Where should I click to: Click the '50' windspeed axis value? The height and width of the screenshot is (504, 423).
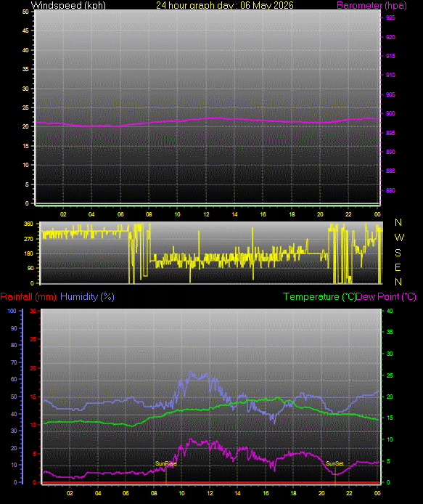point(25,12)
